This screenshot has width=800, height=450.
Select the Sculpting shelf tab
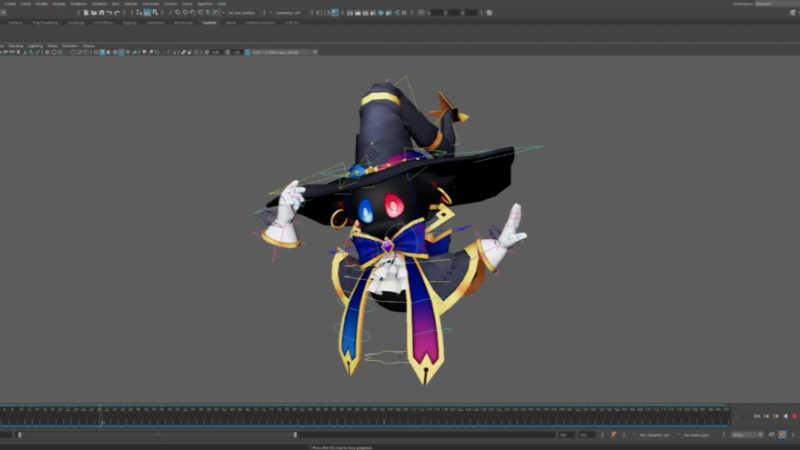76,22
